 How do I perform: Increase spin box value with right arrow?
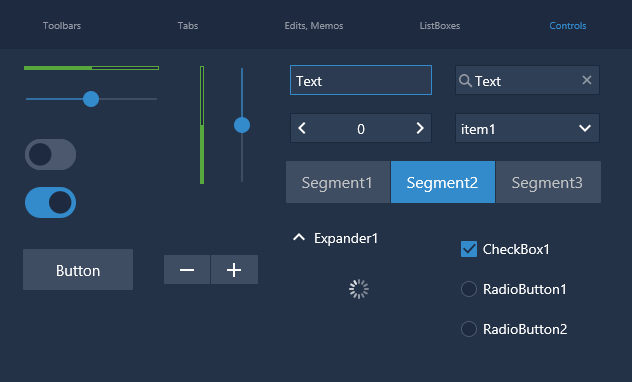(420, 128)
